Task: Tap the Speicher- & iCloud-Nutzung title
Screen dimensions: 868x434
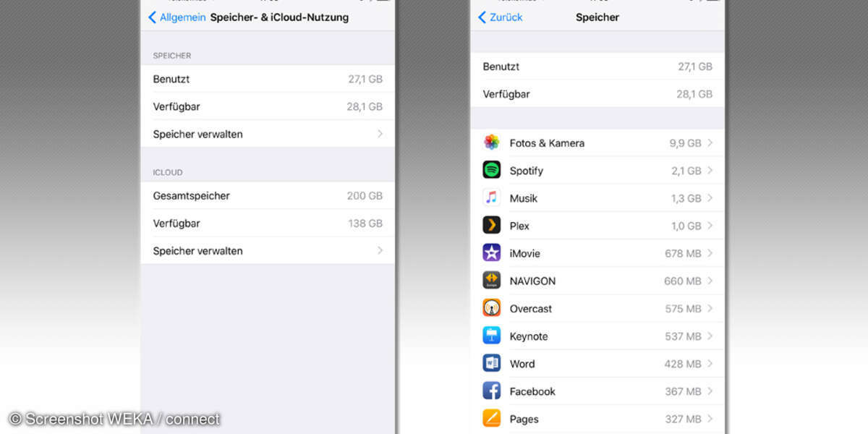Action: coord(279,17)
